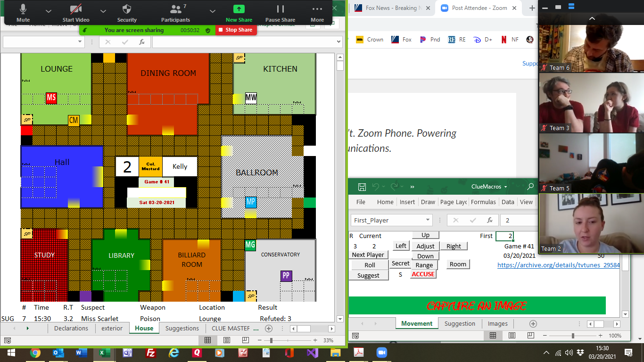Viewport: 644px width, 362px height.
Task: Open the Windows notification center
Action: tap(628, 353)
